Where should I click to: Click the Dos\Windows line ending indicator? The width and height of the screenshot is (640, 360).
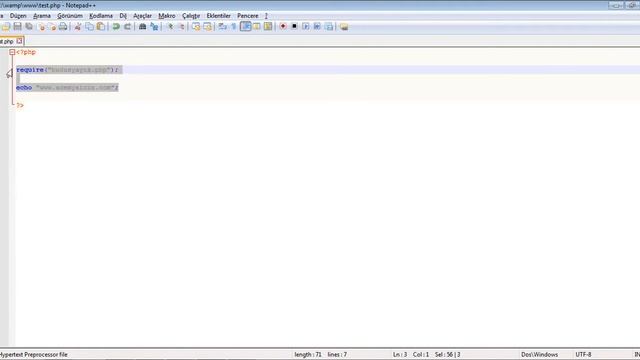coord(540,355)
